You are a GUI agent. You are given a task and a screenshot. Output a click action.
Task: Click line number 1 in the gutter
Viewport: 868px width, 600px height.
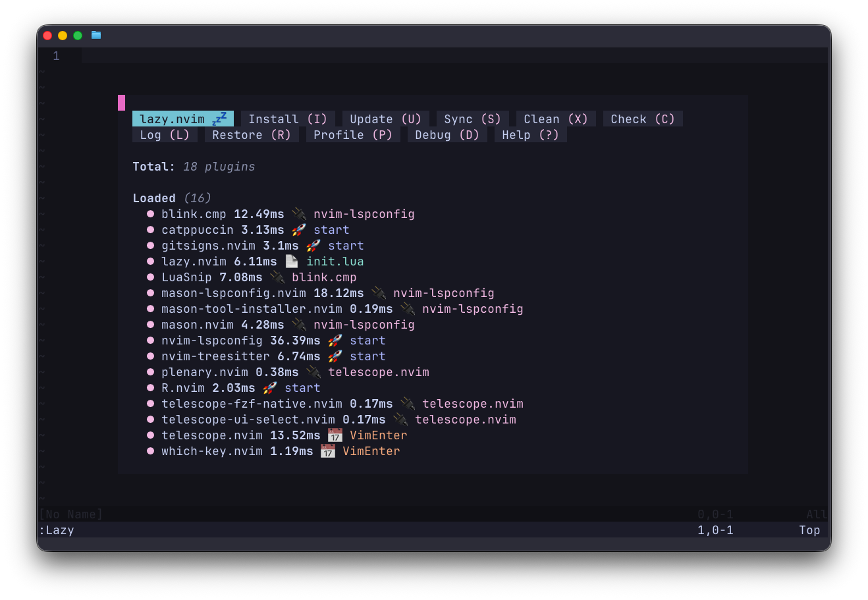56,56
